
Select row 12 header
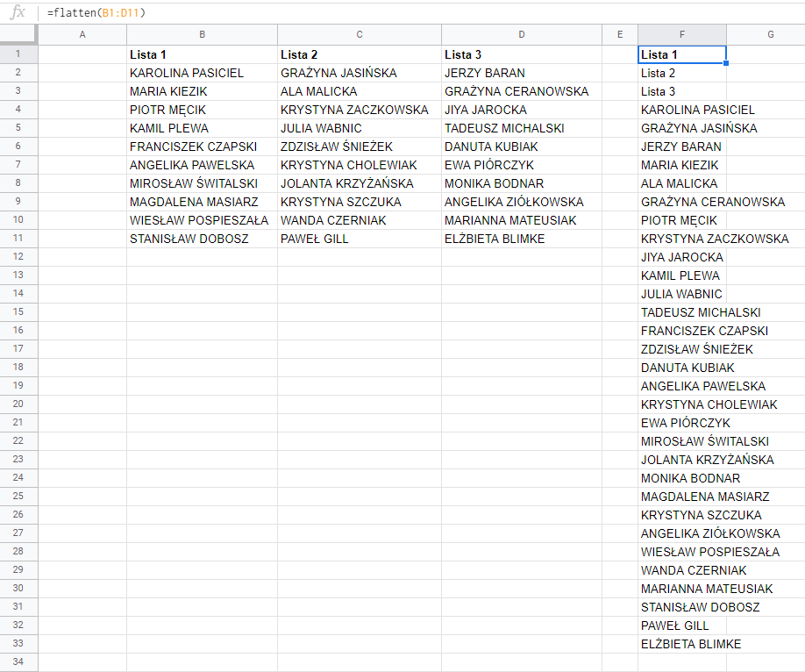pyautogui.click(x=18, y=256)
